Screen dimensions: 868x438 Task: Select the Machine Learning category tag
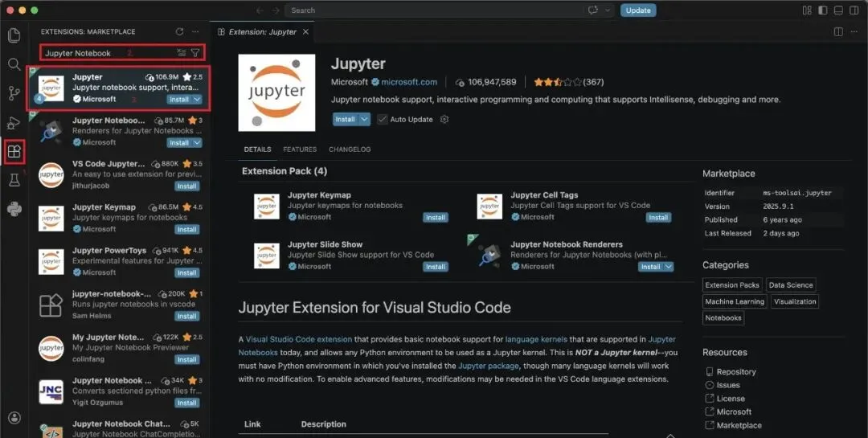[x=735, y=302]
